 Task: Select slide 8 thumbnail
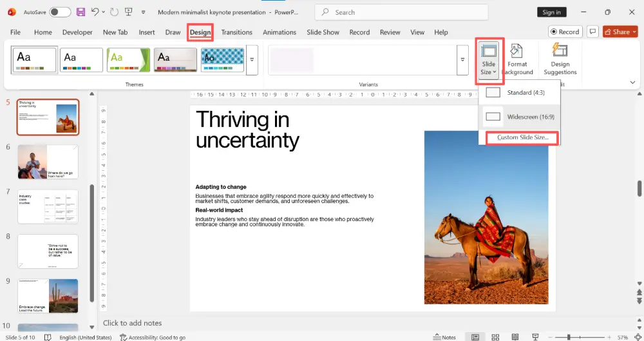pos(48,251)
